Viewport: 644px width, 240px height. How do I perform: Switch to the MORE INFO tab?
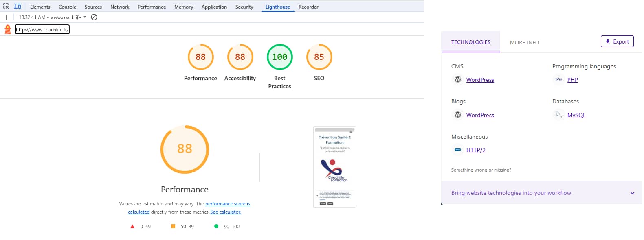(524, 42)
